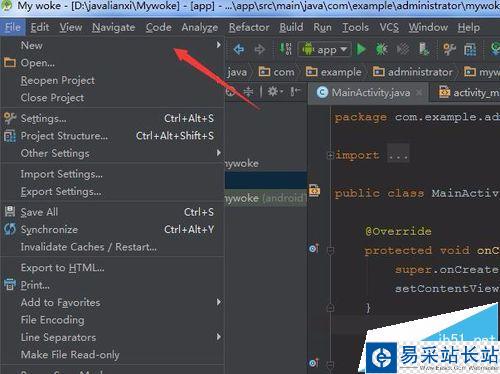Image resolution: width=500 pixels, height=374 pixels.
Task: Open the Navigate menu
Action: 114,27
